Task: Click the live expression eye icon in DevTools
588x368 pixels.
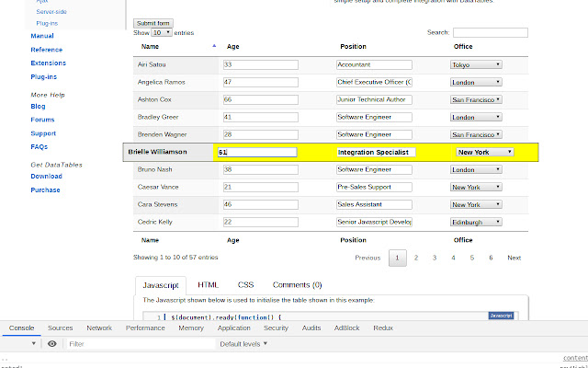Action: (x=52, y=343)
